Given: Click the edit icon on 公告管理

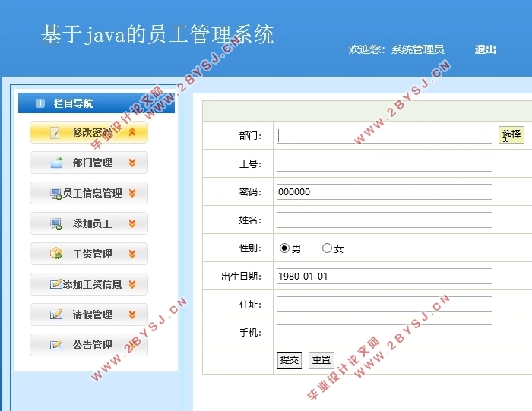Looking at the screenshot, I should click(56, 345).
